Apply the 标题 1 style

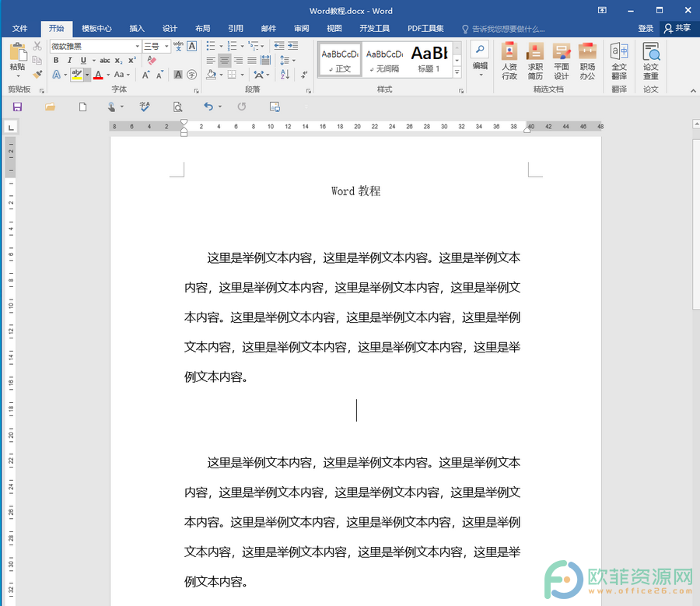click(x=429, y=60)
